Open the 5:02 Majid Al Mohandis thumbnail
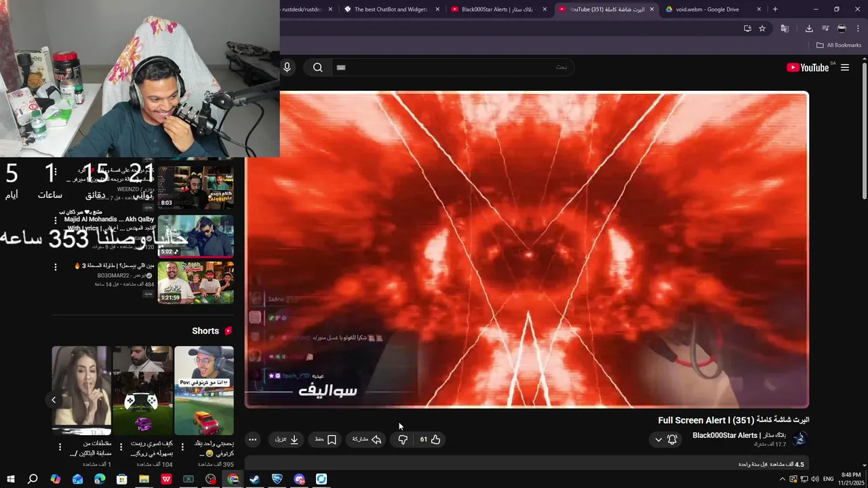The width and height of the screenshot is (868, 488). (195, 235)
